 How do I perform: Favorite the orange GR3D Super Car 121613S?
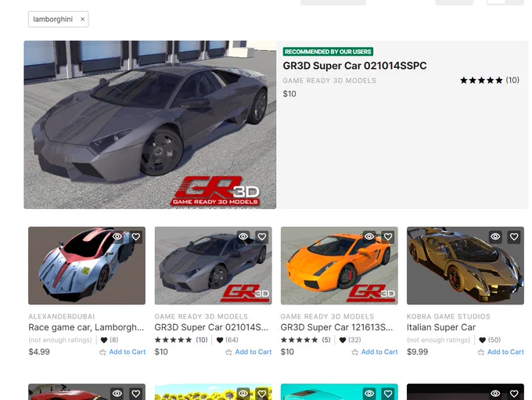(388, 236)
